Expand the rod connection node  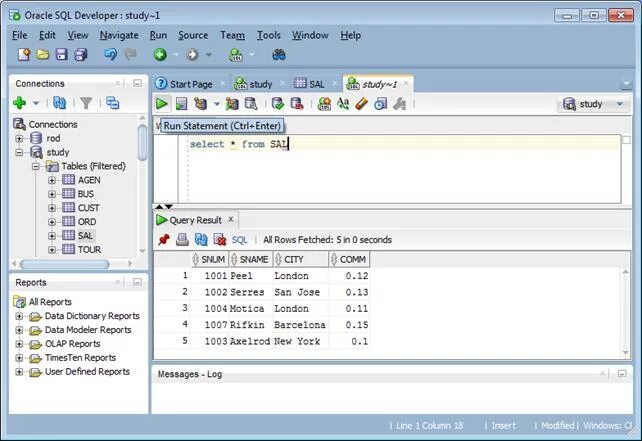click(x=19, y=138)
